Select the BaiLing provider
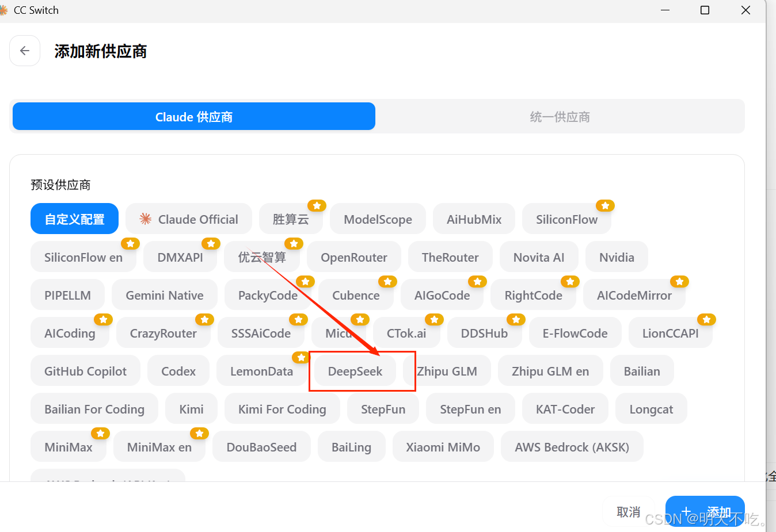Image resolution: width=776 pixels, height=532 pixels. (x=351, y=447)
